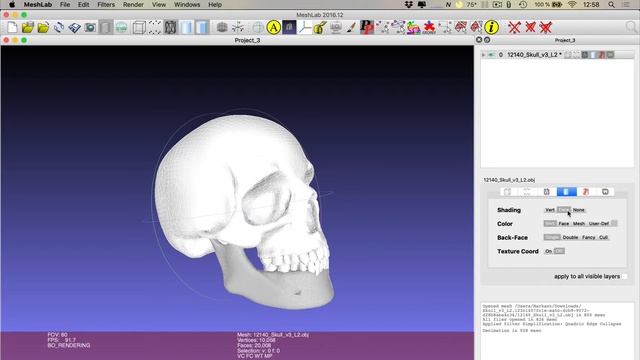Viewport: 640px width, 360px height.
Task: Switch to red selection tab in render panel
Action: coord(586,192)
